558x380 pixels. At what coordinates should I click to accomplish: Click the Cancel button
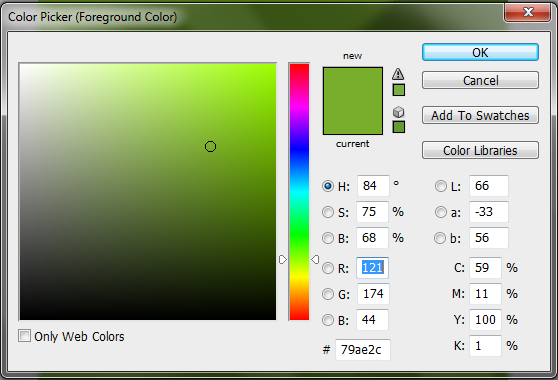(480, 80)
